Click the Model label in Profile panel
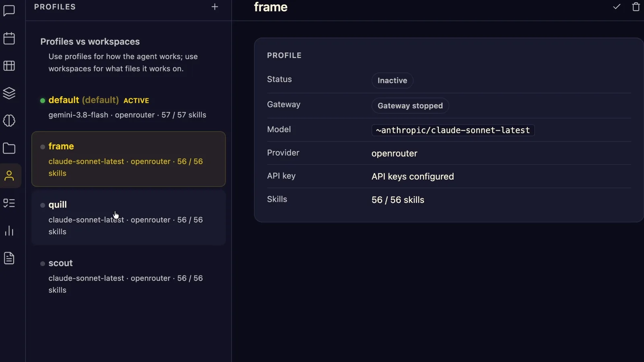644x362 pixels. 279,130
